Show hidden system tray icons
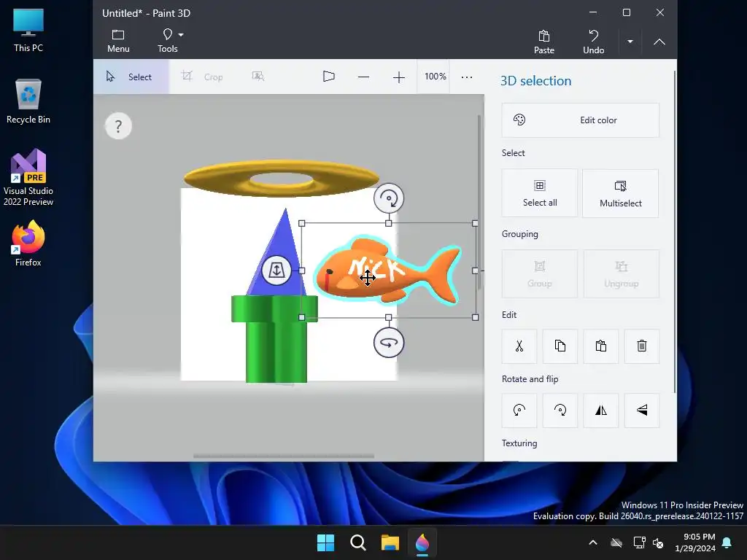 tap(593, 542)
